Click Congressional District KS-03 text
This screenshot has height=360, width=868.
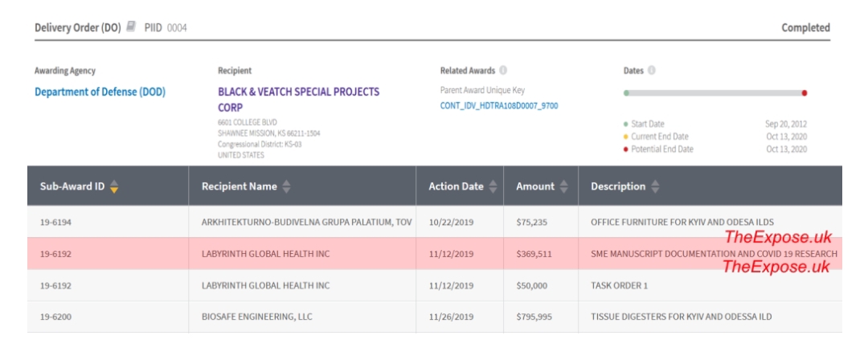tap(260, 144)
